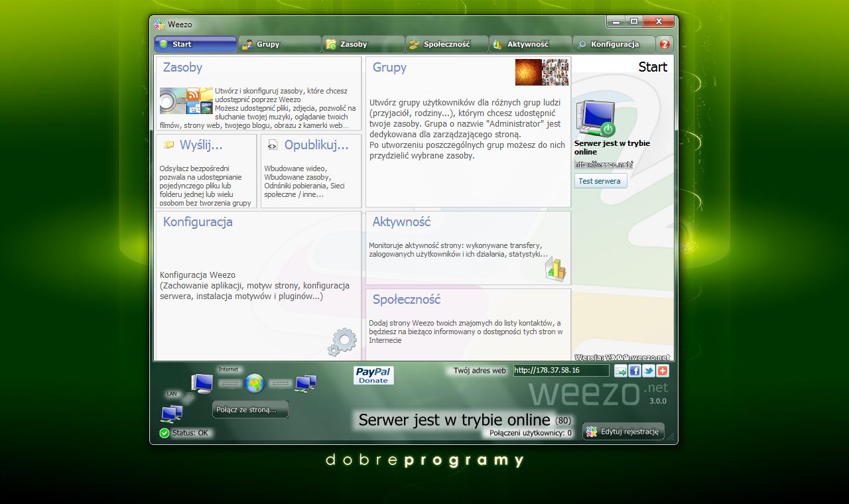Click the PayPal Donate button
This screenshot has width=849, height=504.
373,375
